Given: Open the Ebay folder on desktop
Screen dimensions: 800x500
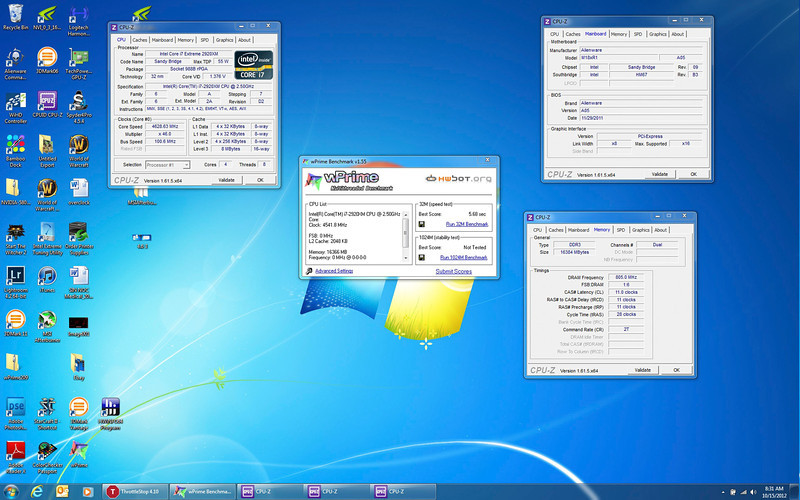Looking at the screenshot, I should coord(78,366).
